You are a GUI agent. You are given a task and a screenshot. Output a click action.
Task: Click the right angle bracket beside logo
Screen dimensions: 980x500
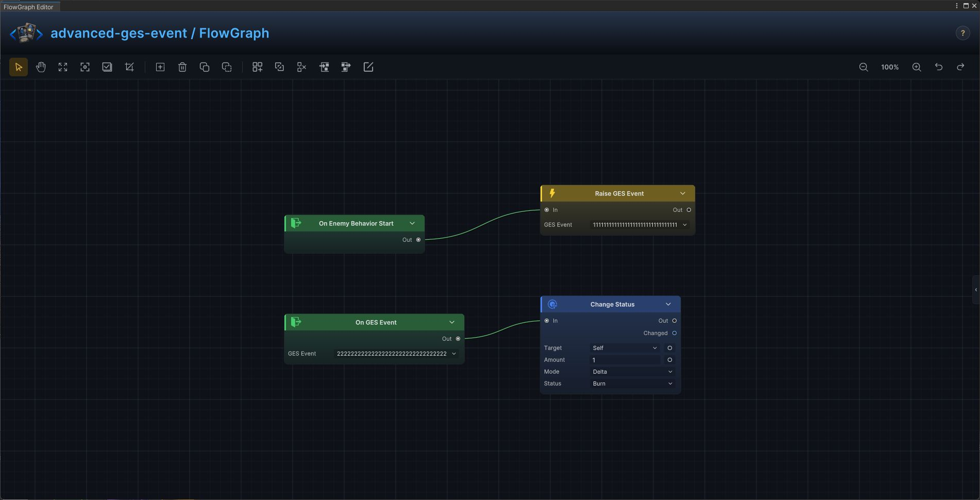pyautogui.click(x=39, y=34)
